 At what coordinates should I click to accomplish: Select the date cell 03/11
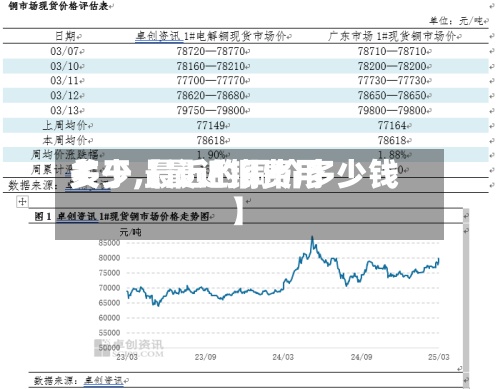tap(65, 80)
